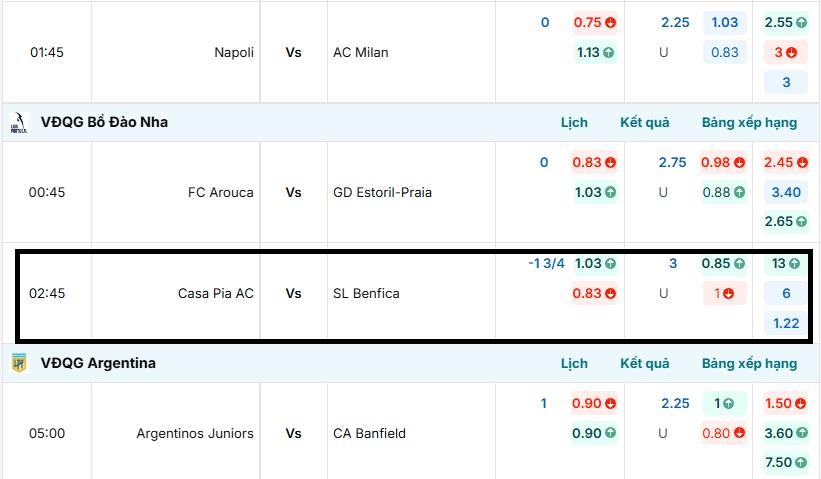This screenshot has height=479, width=821.
Task: Select FC Arouca win odds 2.45
Action: click(785, 163)
